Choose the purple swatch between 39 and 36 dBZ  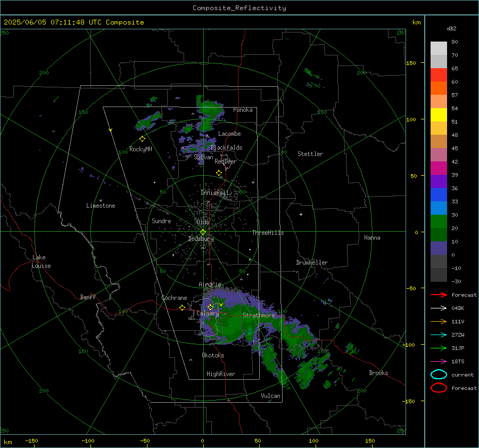(x=439, y=181)
